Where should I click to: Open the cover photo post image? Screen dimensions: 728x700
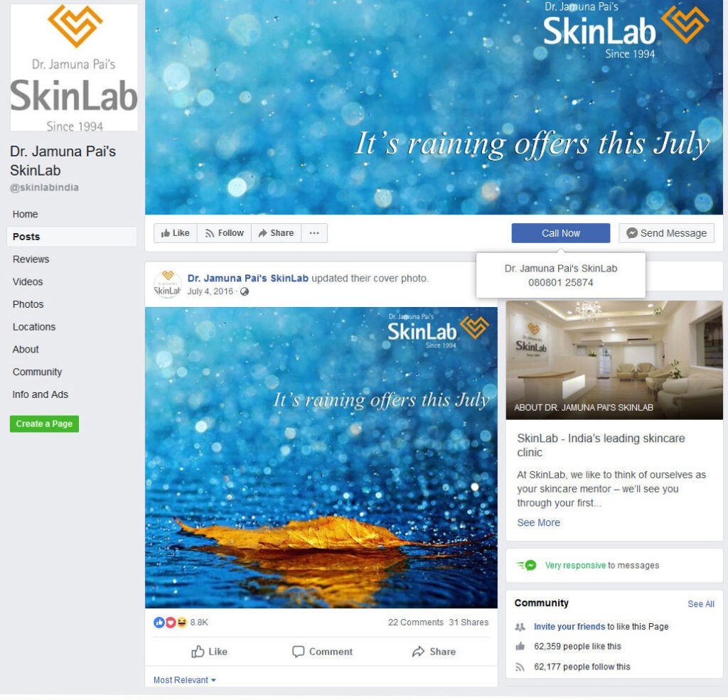pos(321,458)
